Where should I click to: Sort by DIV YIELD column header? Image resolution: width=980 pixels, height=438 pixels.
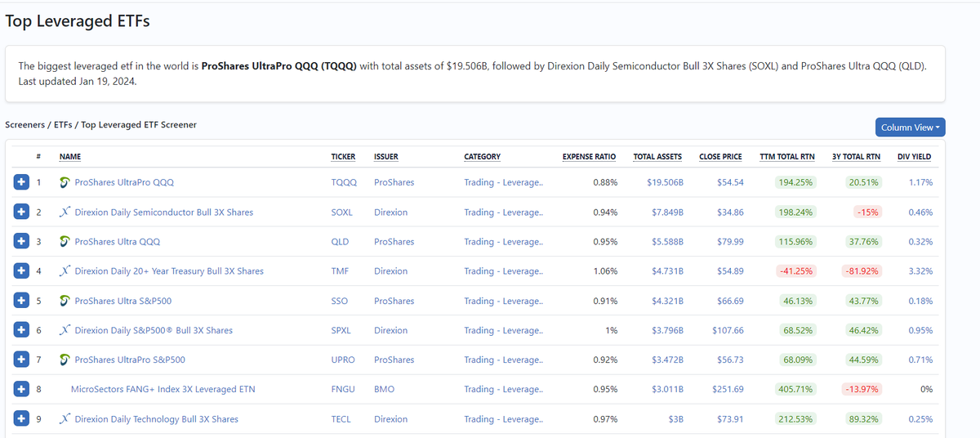click(x=914, y=157)
